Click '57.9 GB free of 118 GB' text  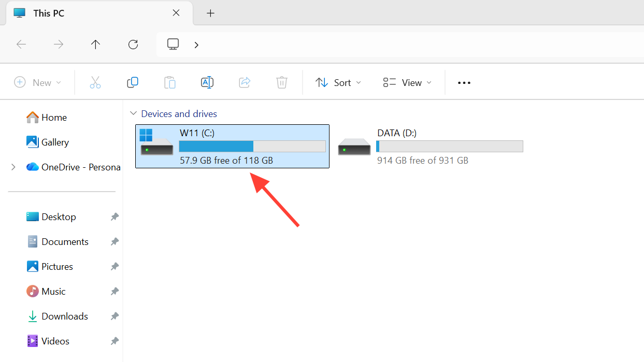[226, 161]
